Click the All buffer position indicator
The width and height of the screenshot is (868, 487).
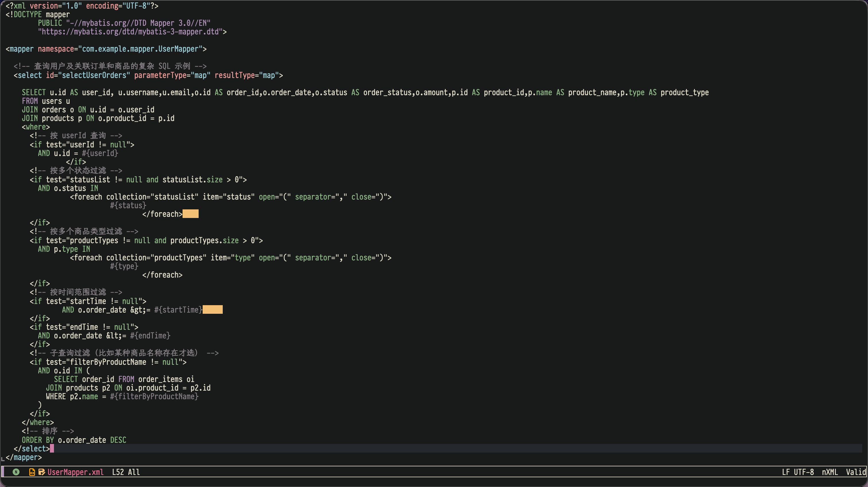tap(134, 472)
